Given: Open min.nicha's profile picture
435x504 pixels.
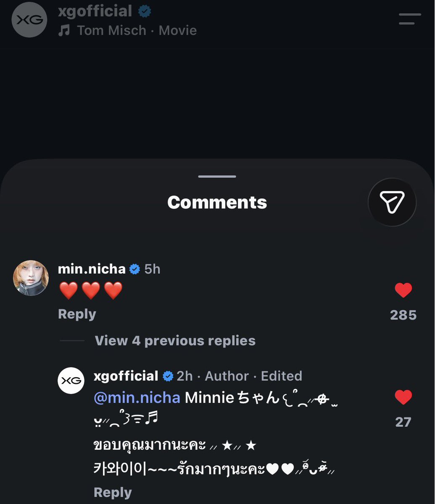Looking at the screenshot, I should click(x=31, y=278).
